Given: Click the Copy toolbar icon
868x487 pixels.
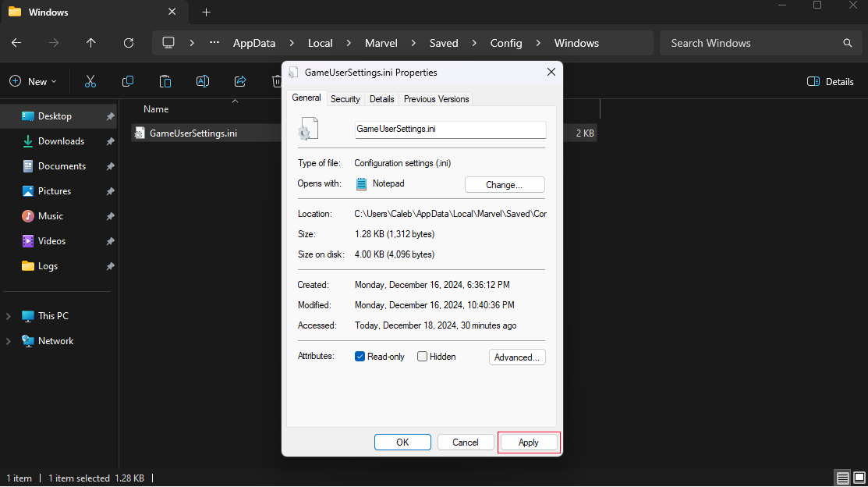Looking at the screenshot, I should (x=128, y=81).
